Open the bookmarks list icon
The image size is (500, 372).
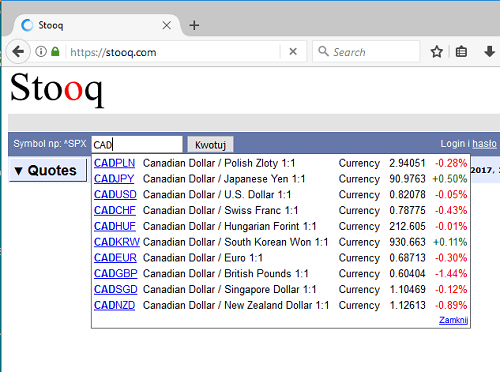(461, 52)
